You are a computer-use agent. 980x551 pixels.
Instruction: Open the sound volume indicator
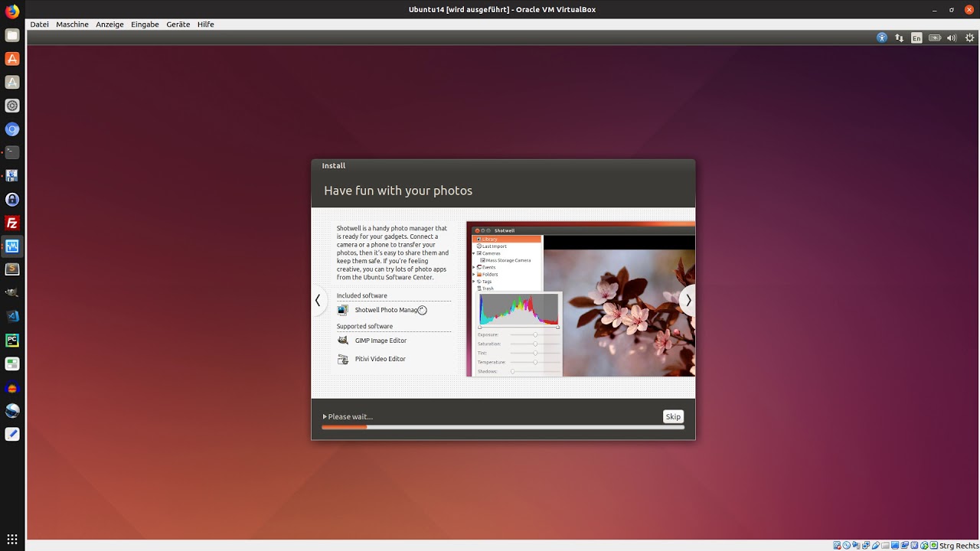952,37
